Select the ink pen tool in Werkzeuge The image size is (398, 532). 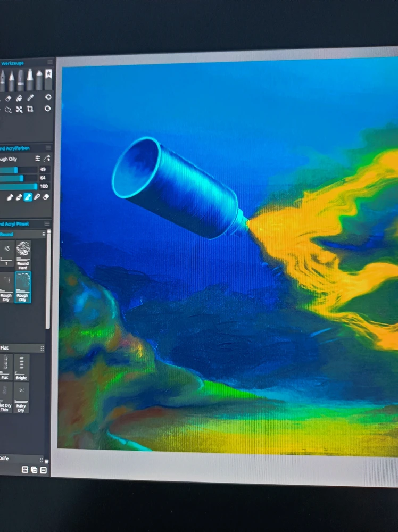pos(2,80)
